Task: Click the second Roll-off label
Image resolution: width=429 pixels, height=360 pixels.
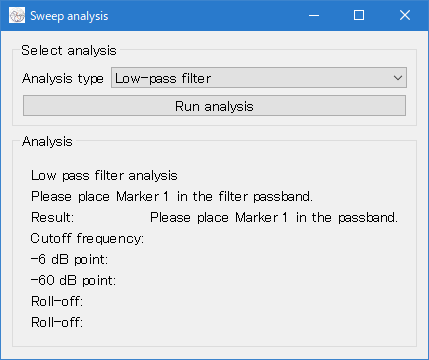Action: coord(57,322)
